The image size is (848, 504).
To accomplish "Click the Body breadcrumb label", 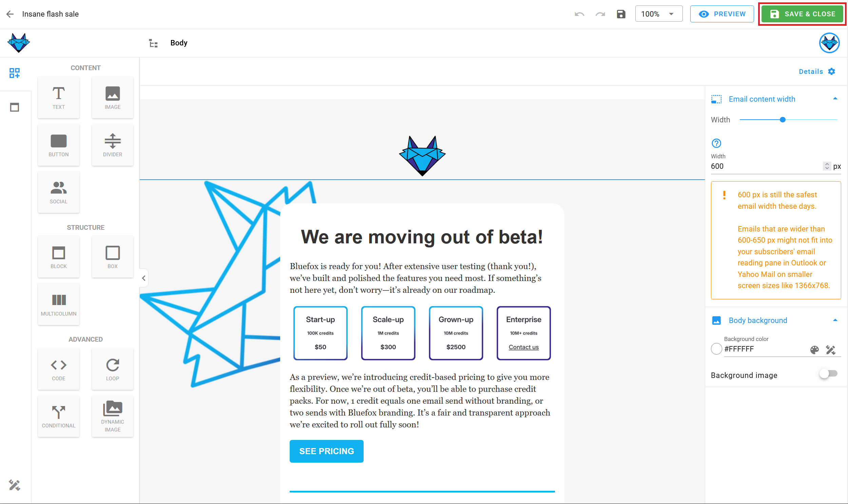I will pos(179,43).
